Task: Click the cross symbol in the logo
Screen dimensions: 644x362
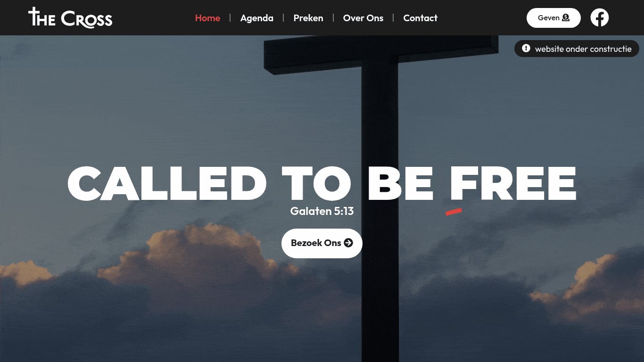Action: 34,16
